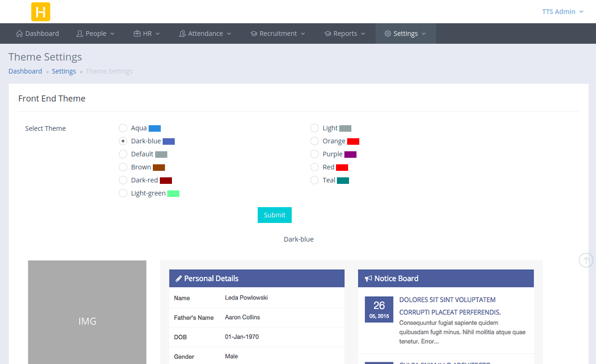
Task: Open the Recruitment menu item
Action: (278, 34)
